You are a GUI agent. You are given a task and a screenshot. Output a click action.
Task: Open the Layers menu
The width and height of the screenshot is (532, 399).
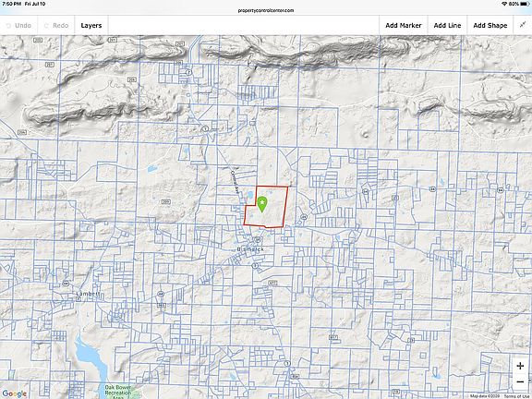91,26
